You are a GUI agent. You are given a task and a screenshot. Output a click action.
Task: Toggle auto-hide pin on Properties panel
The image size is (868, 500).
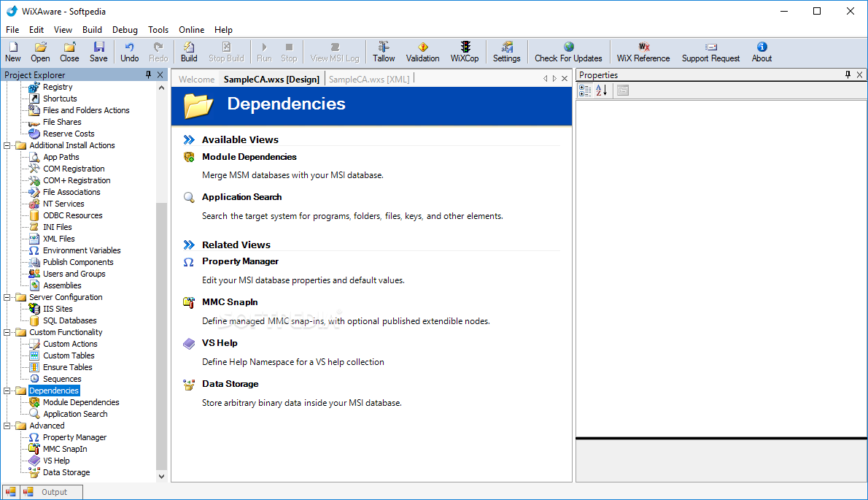[848, 74]
